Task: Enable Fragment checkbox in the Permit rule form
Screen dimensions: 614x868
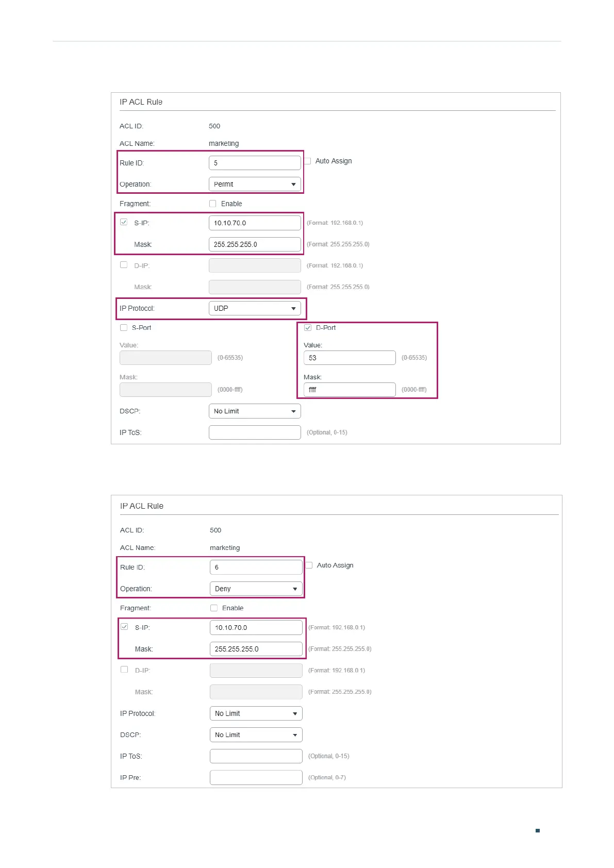Action: pos(212,204)
